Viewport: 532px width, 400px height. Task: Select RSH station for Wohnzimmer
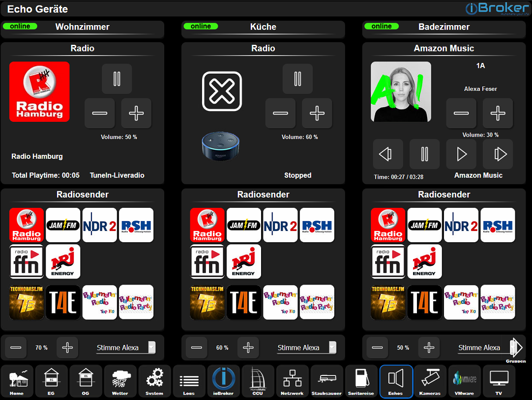[136, 225]
